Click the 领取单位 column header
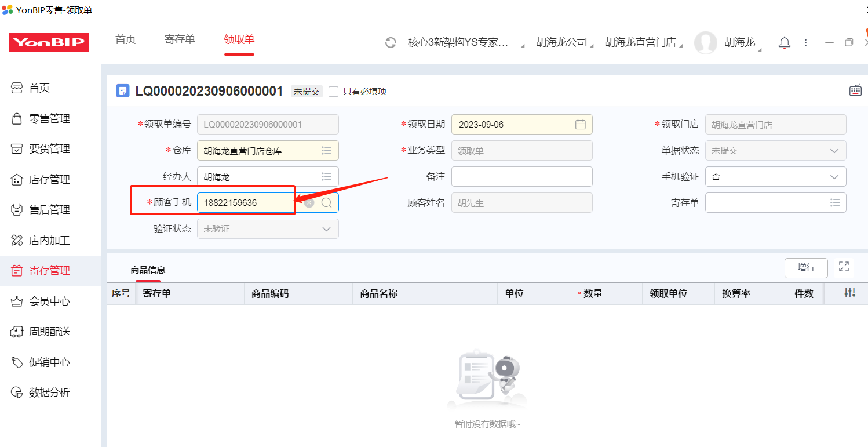 pos(678,293)
